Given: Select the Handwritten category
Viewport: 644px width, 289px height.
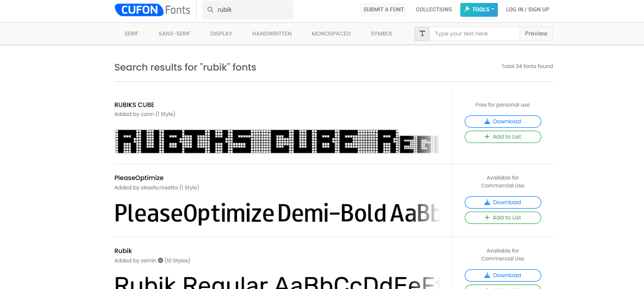Looking at the screenshot, I should (x=272, y=34).
